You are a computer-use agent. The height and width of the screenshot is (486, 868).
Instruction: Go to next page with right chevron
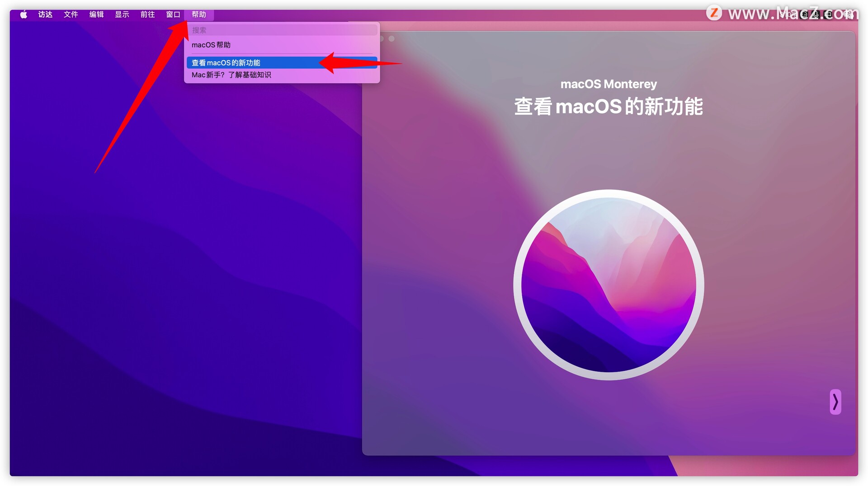click(x=835, y=402)
